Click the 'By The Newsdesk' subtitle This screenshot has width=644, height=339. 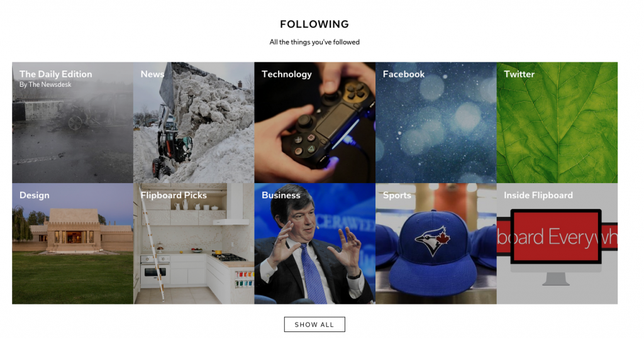(x=45, y=84)
